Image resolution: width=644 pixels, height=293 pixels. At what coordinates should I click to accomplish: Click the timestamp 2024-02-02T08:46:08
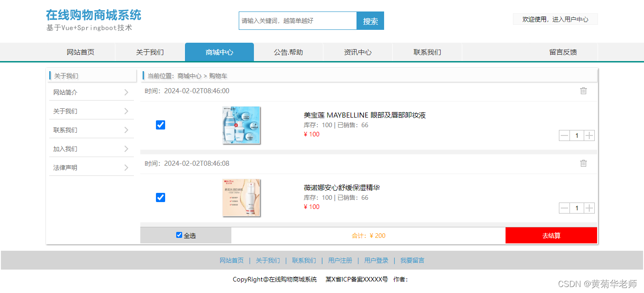tap(196, 163)
